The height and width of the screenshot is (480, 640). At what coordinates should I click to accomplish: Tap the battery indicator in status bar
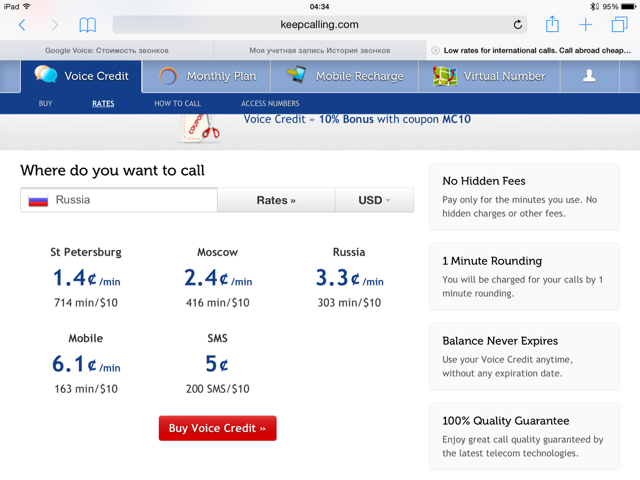(628, 7)
